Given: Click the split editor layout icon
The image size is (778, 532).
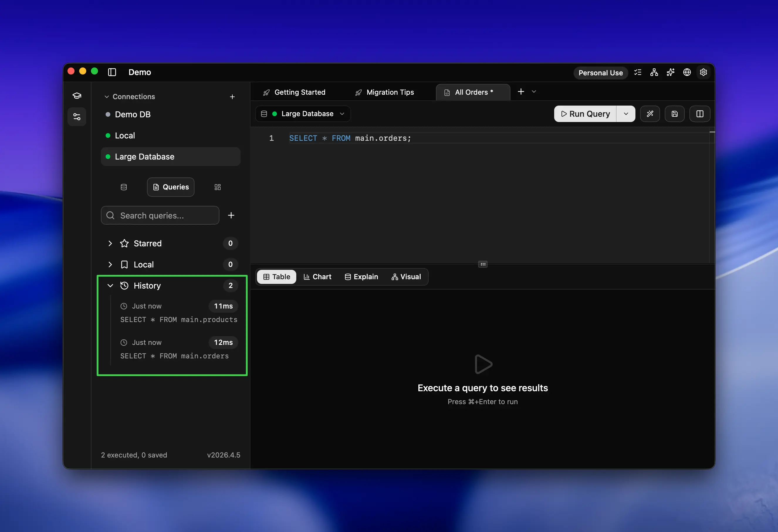Looking at the screenshot, I should pyautogui.click(x=700, y=114).
